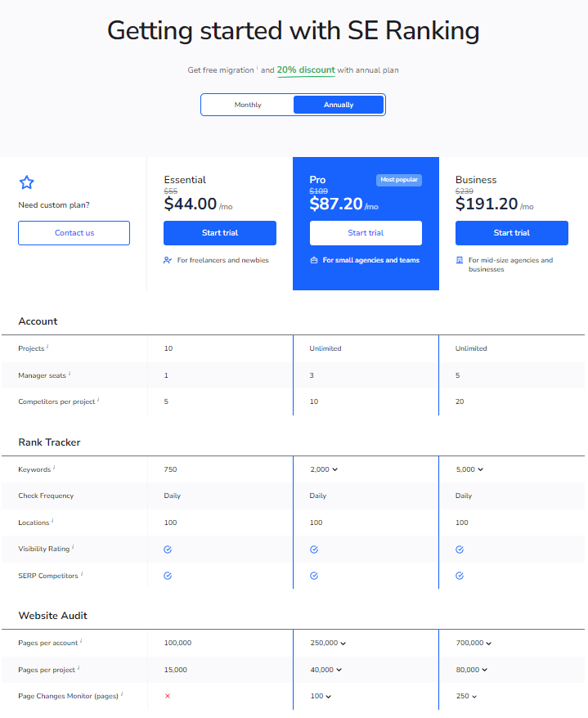The height and width of the screenshot is (718, 588).
Task: Click Pro Projects value Unlimited
Action: [x=325, y=348]
